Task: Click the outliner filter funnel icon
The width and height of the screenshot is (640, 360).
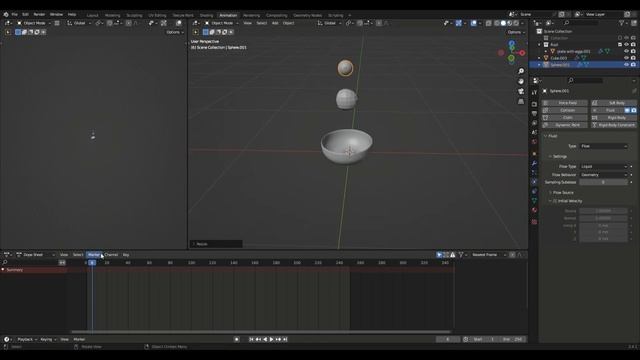Action: pyautogui.click(x=622, y=23)
